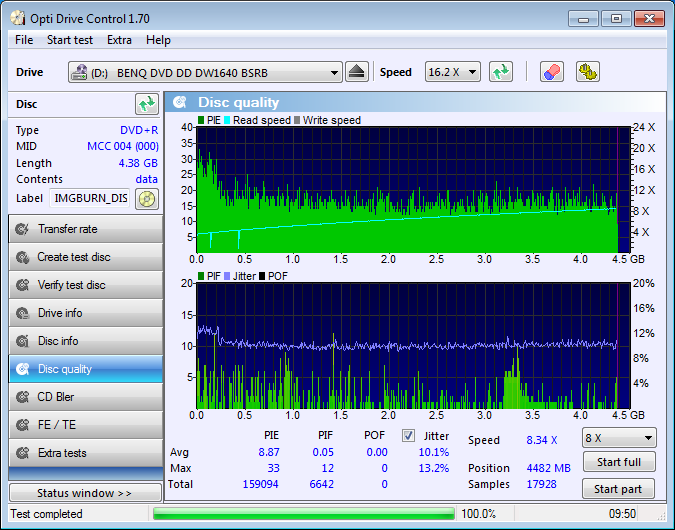Click the PIF total value 6642

[x=322, y=484]
